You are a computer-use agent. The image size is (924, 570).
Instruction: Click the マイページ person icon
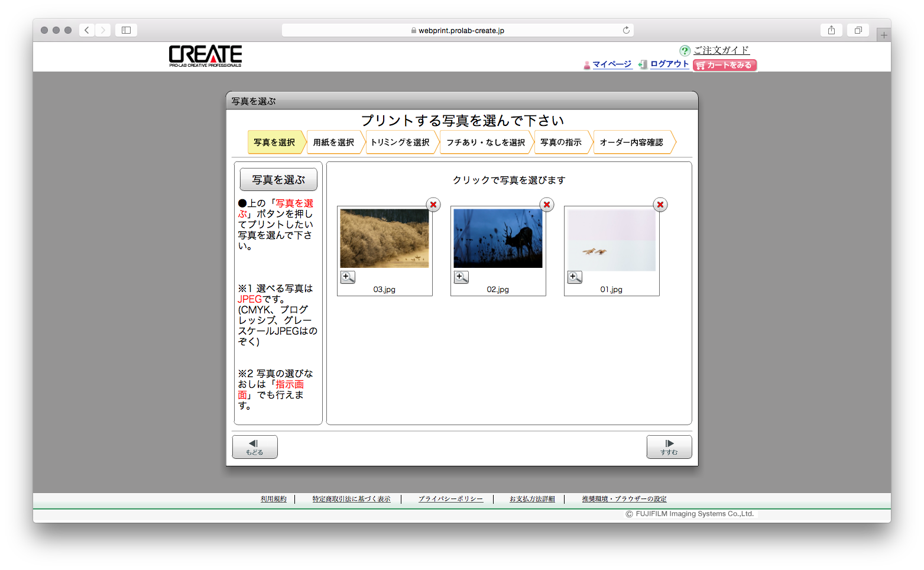click(x=587, y=65)
